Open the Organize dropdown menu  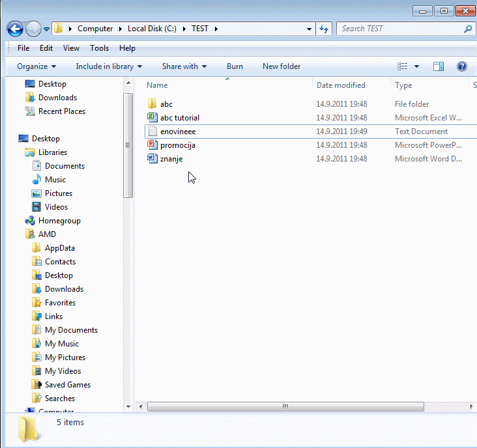(x=36, y=66)
